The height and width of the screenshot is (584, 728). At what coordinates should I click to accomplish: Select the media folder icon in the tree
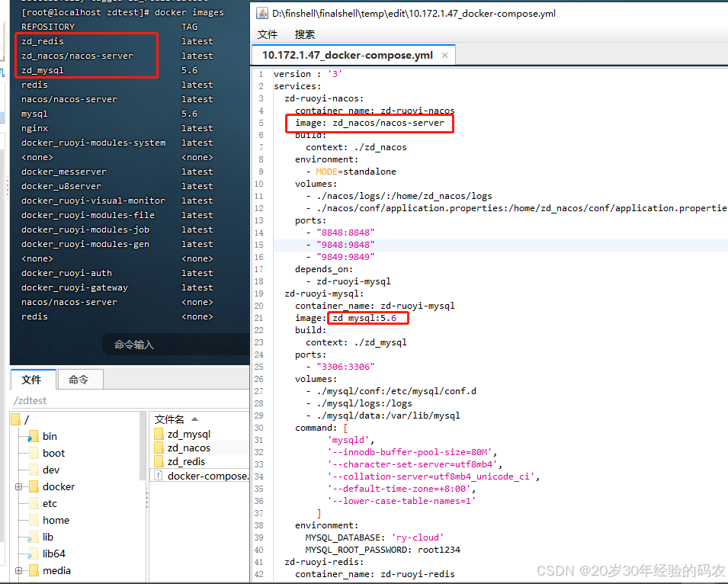pyautogui.click(x=34, y=570)
